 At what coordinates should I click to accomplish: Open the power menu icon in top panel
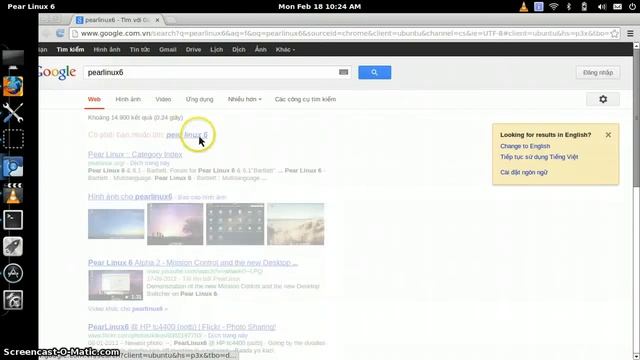pyautogui.click(x=632, y=7)
